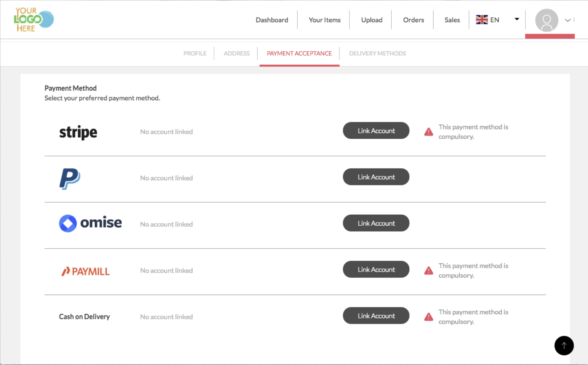Image resolution: width=588 pixels, height=365 pixels.
Task: Navigate to Sales
Action: [x=452, y=20]
